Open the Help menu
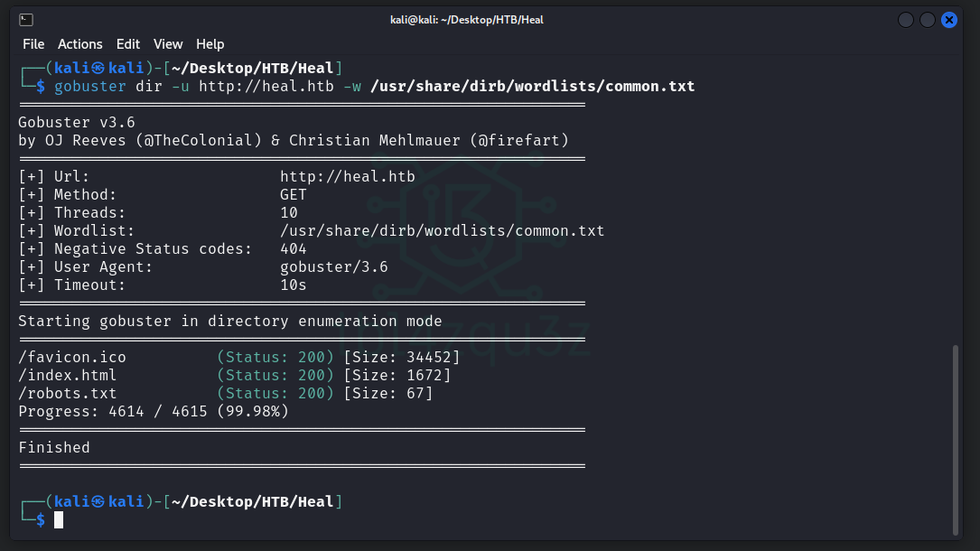The width and height of the screenshot is (980, 551). pyautogui.click(x=210, y=44)
